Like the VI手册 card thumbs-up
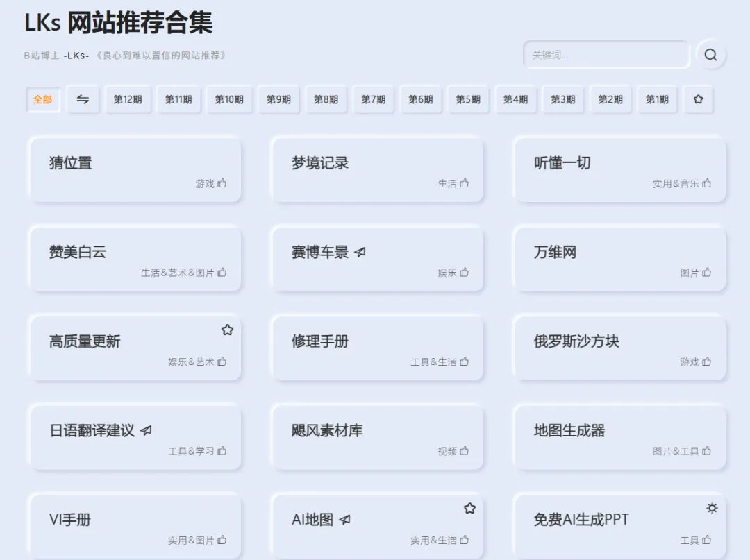Image resolution: width=750 pixels, height=560 pixels. click(222, 540)
